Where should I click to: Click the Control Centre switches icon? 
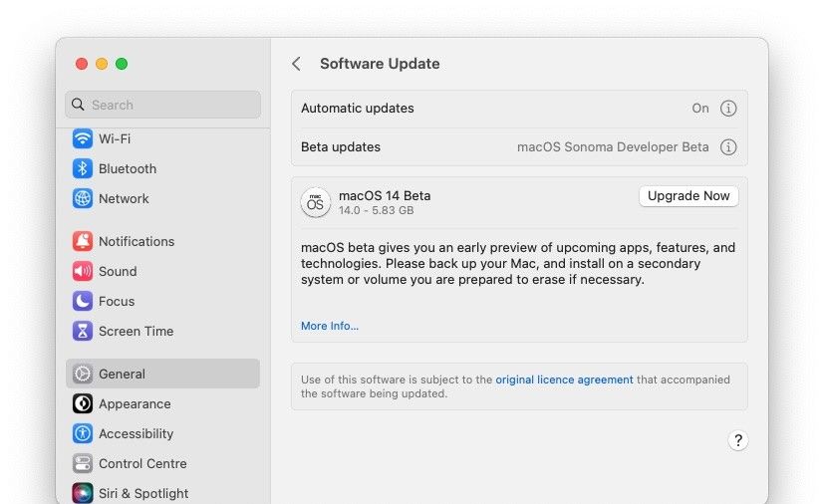(x=83, y=463)
